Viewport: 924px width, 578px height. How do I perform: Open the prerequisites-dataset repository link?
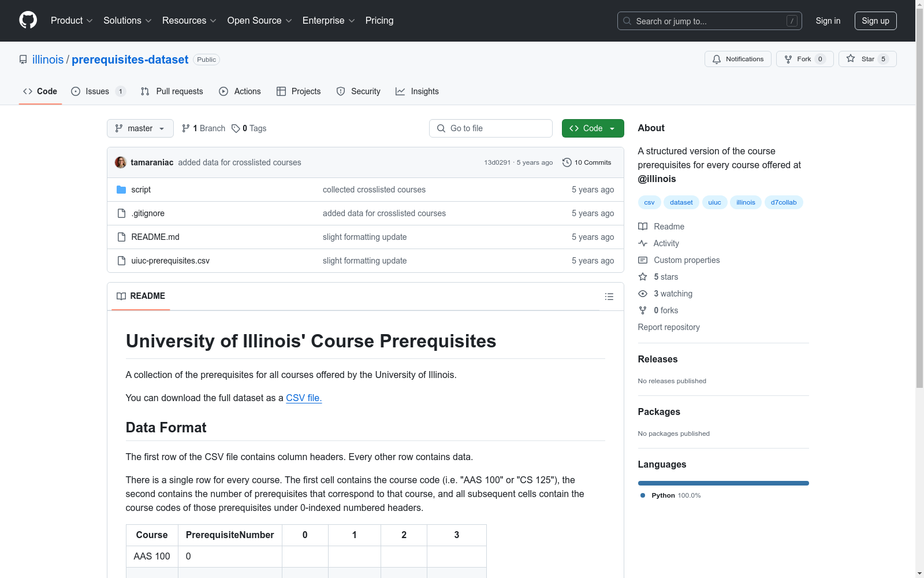(130, 60)
